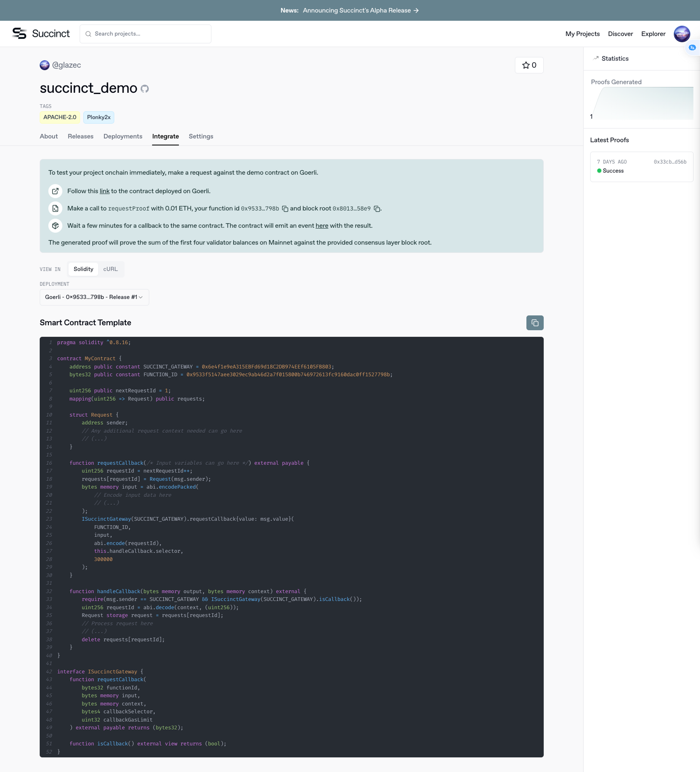Copy the function id 0x9533…798b
700x772 pixels.
285,209
